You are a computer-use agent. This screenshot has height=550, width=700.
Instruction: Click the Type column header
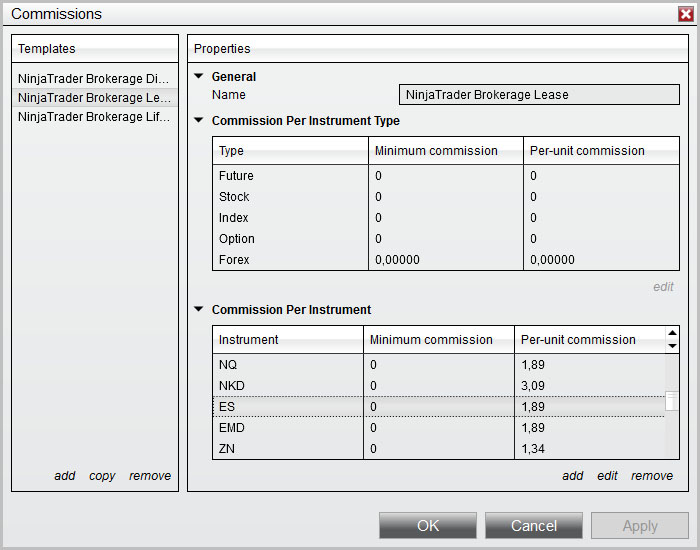click(x=291, y=150)
